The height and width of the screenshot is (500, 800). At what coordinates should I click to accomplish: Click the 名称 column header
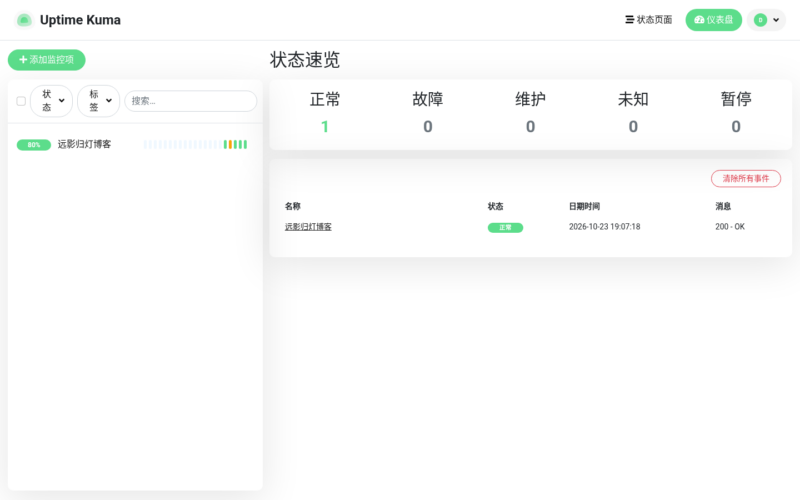click(293, 206)
